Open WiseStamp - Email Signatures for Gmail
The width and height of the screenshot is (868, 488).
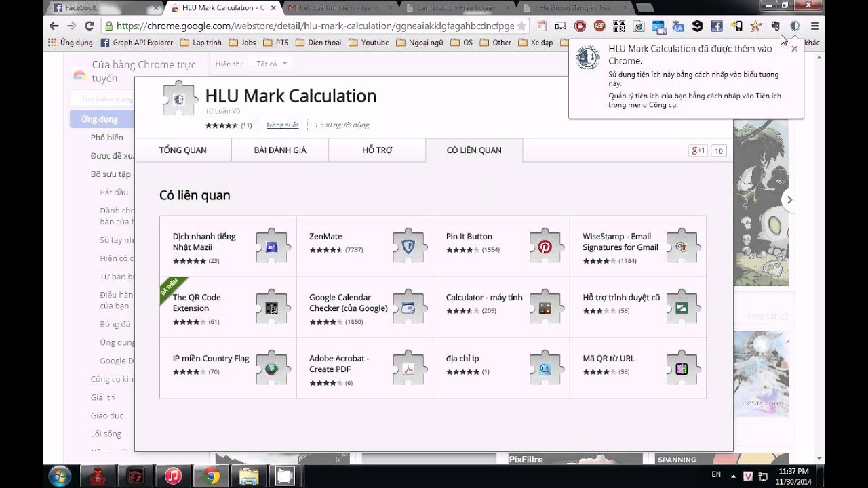[x=620, y=242]
